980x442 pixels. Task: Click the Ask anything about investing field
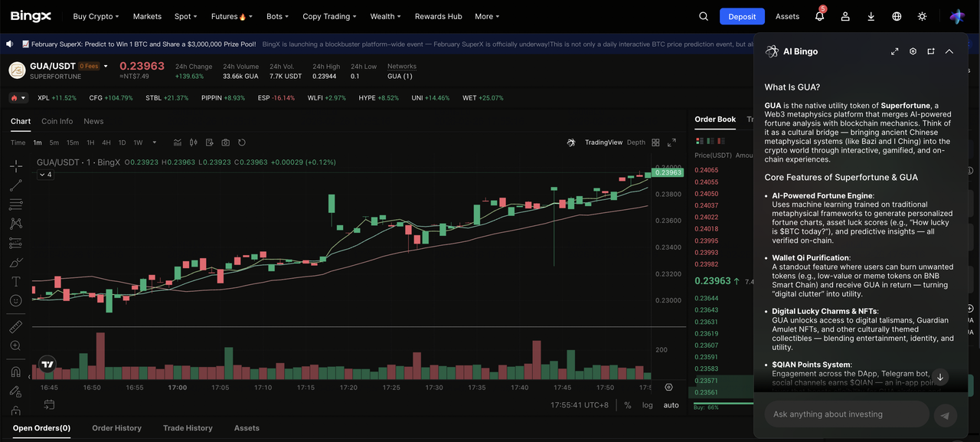coord(846,414)
